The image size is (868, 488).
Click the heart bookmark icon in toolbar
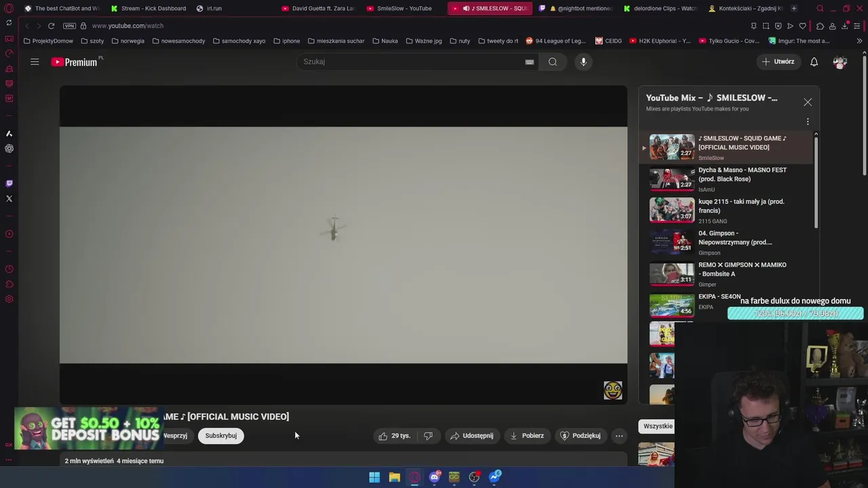click(802, 26)
